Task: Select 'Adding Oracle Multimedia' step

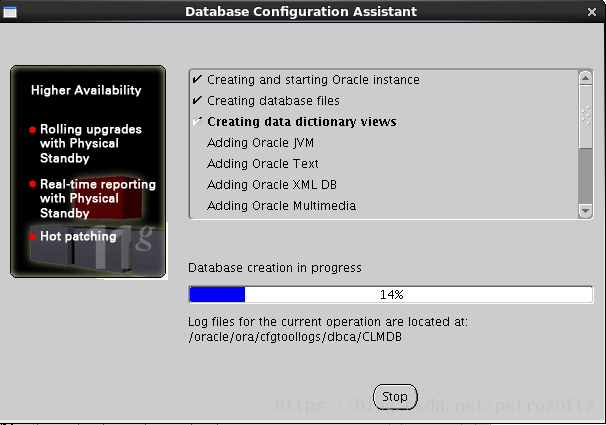Action: [281, 206]
